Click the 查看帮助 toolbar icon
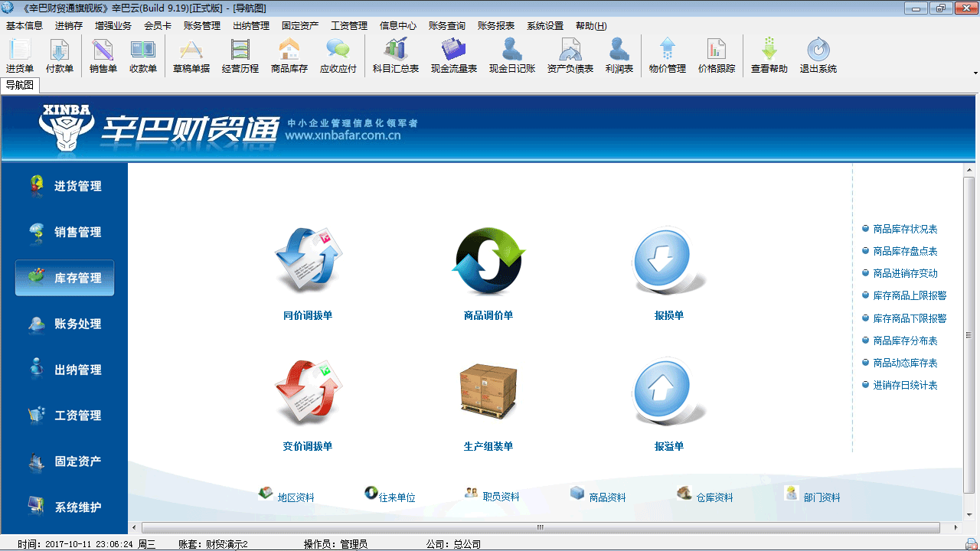 coord(769,56)
